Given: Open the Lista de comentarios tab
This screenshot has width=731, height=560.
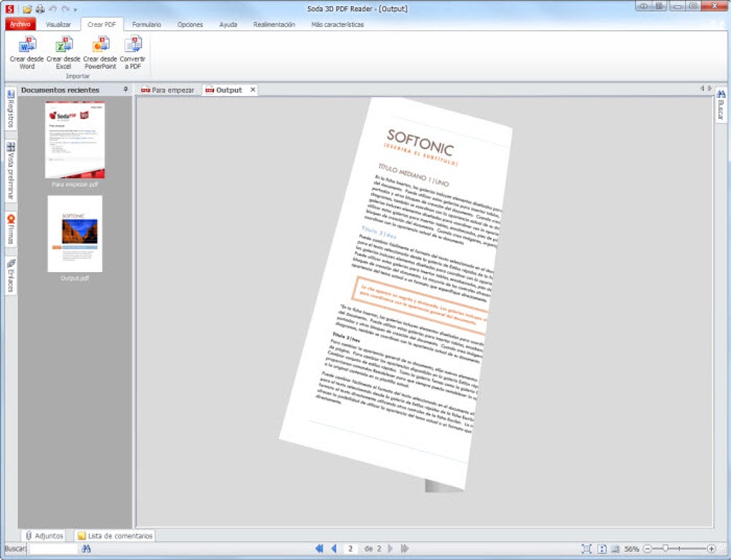Looking at the screenshot, I should pyautogui.click(x=115, y=536).
